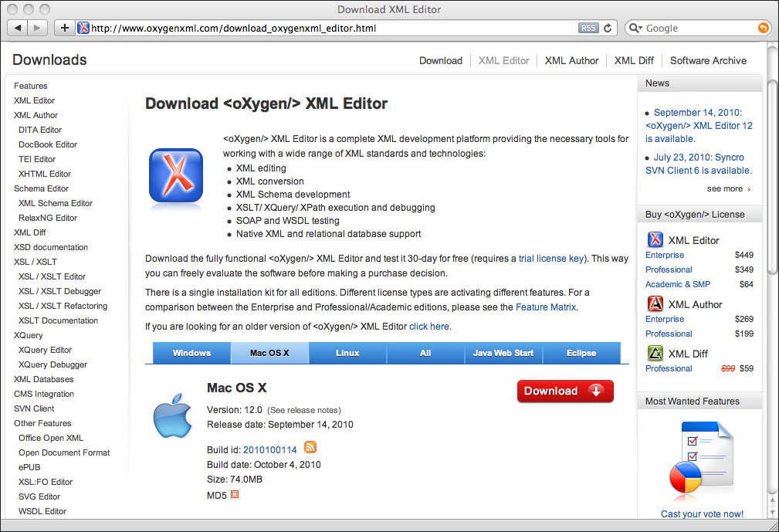Viewport: 779px width, 532px height.
Task: Open XML Schema Editor in the sidebar
Action: (x=56, y=203)
